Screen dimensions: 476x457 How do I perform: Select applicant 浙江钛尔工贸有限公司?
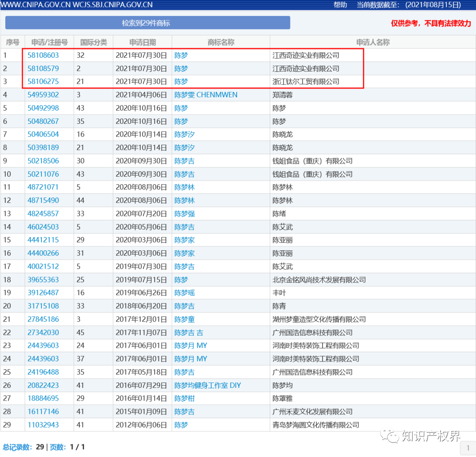(x=306, y=82)
